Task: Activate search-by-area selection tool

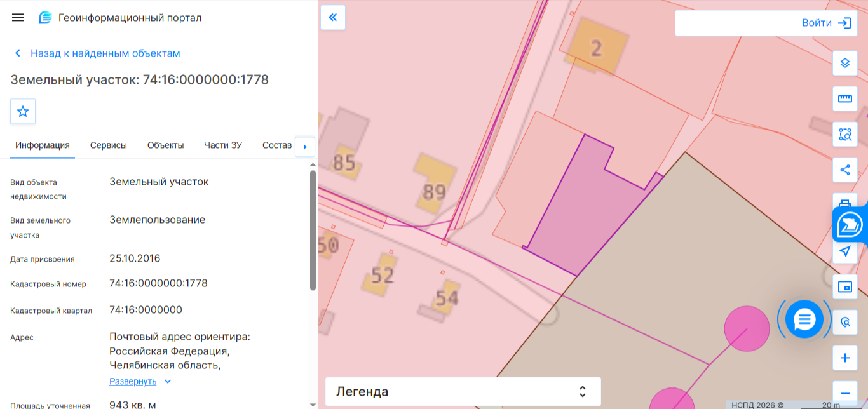Action: tap(845, 134)
